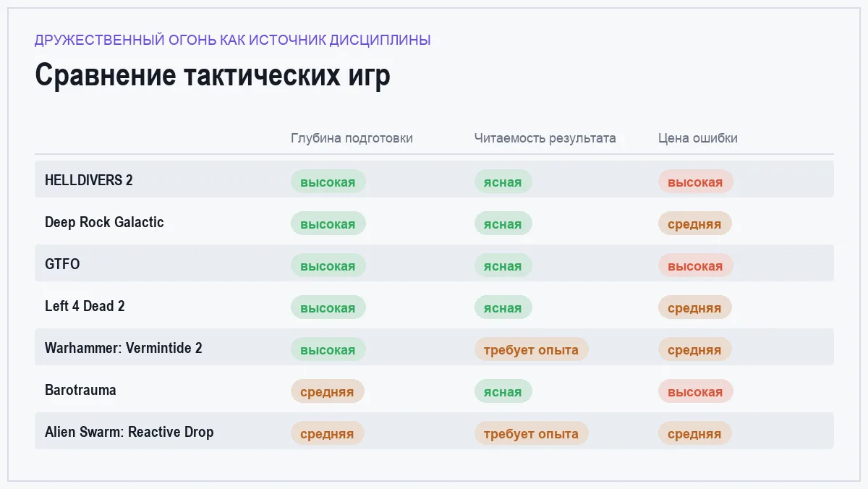This screenshot has width=868, height=489.
Task: Click Left 4 Dead 2 'высокая' preparation badge
Action: (x=328, y=307)
